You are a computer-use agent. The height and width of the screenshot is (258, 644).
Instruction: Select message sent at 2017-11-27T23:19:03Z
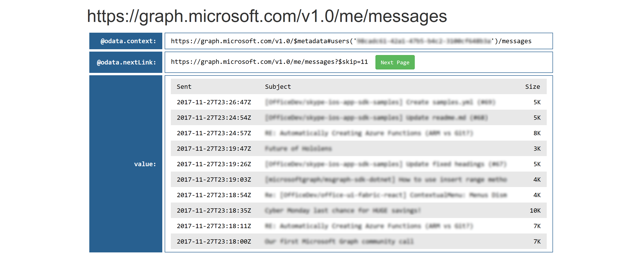pos(214,180)
